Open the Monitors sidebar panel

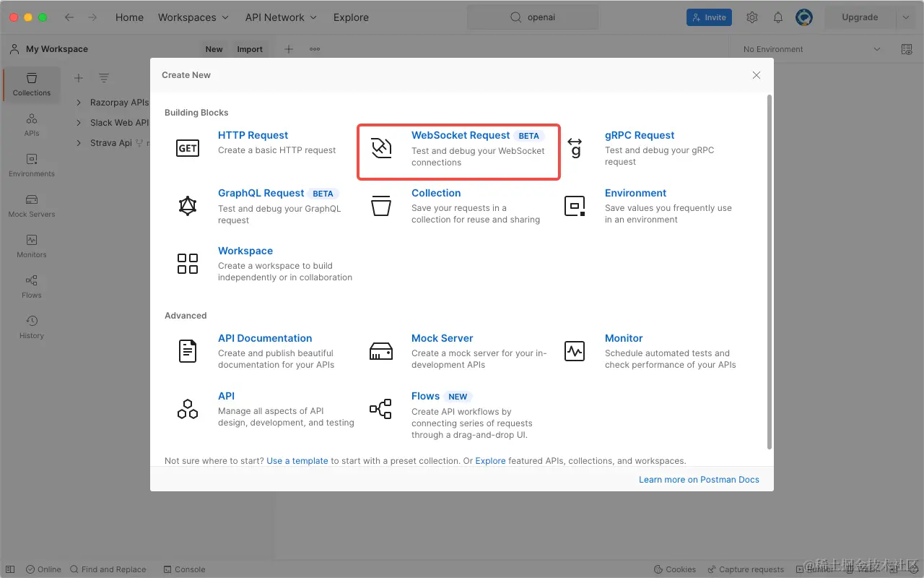(32, 246)
